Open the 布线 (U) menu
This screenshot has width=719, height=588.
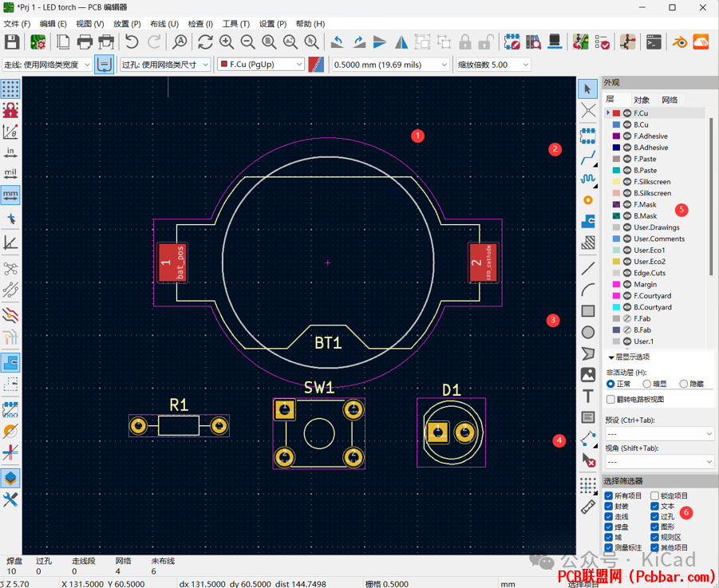pyautogui.click(x=164, y=24)
